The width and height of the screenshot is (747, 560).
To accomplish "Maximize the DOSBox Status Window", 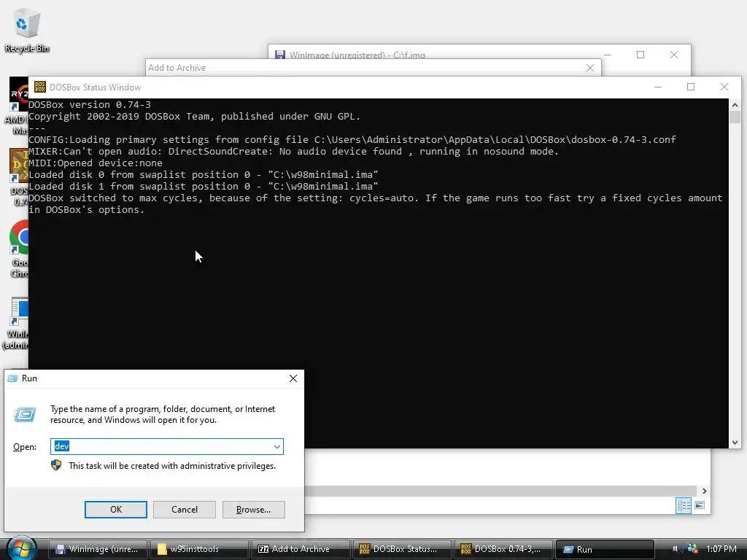I will (691, 87).
